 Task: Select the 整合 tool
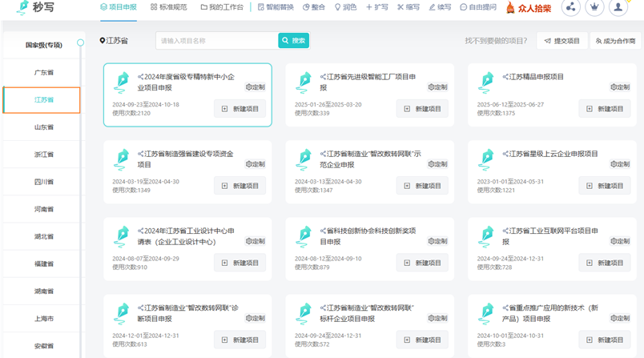coord(314,7)
